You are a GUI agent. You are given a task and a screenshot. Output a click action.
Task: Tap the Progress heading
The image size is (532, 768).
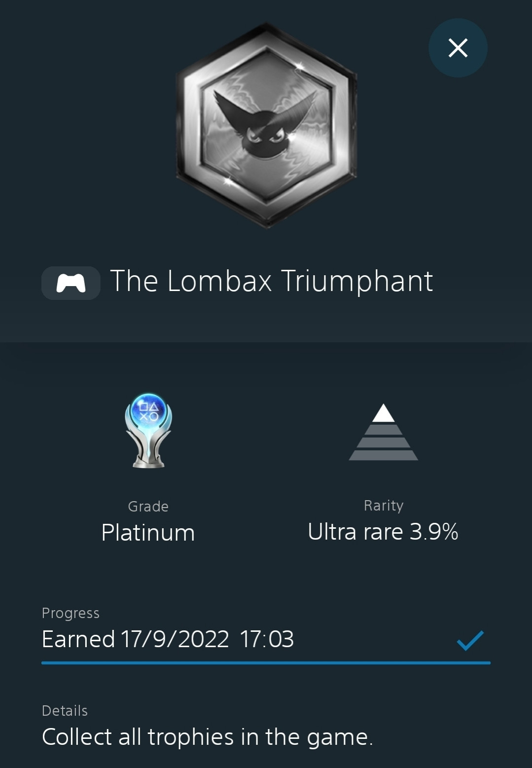(71, 613)
